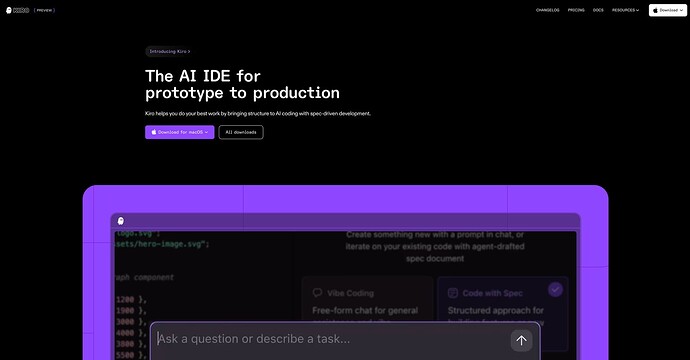
Task: Open the All downloads button
Action: [x=241, y=132]
